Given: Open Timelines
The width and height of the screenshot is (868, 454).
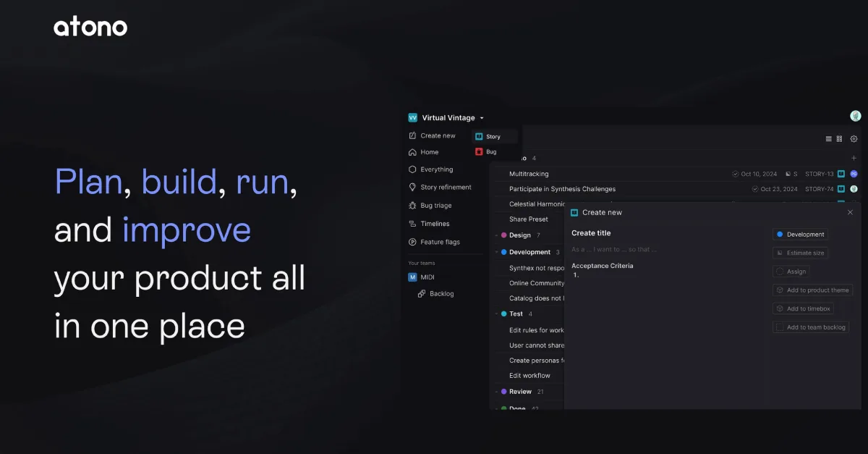Looking at the screenshot, I should [x=429, y=224].
